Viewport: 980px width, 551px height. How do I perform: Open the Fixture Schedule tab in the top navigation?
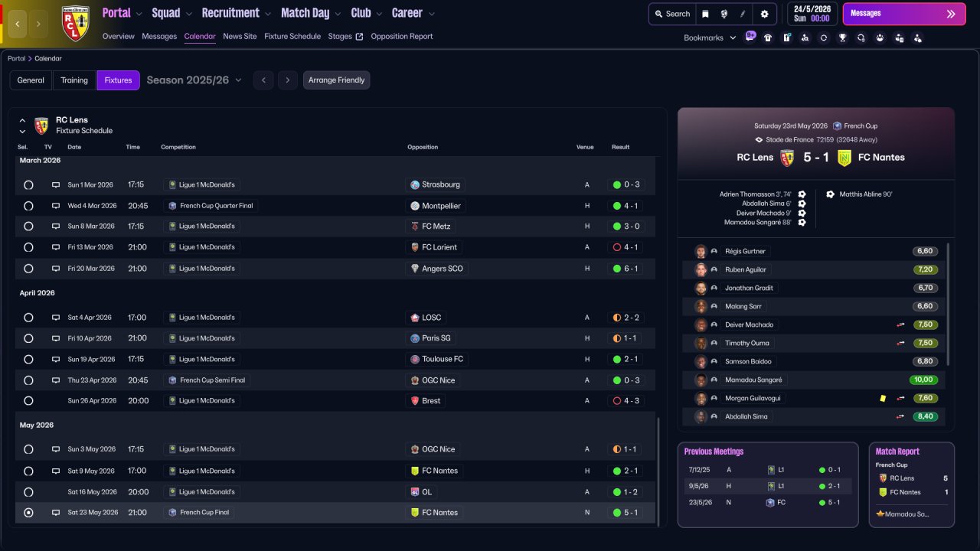coord(292,37)
